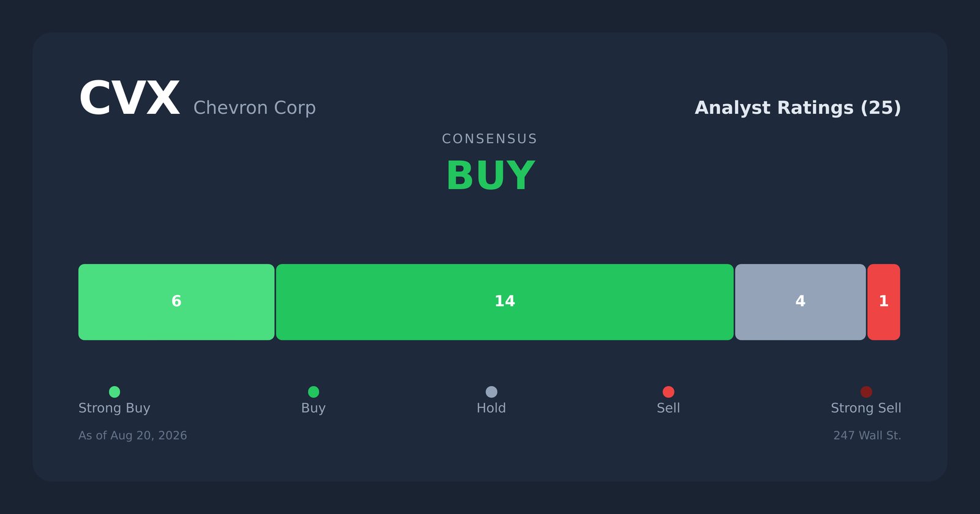The height and width of the screenshot is (514, 980).
Task: Select the Hold bar segment showing 4
Action: pos(801,302)
